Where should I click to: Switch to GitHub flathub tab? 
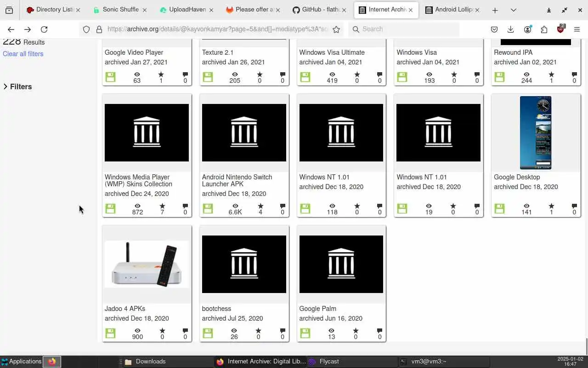tap(318, 10)
